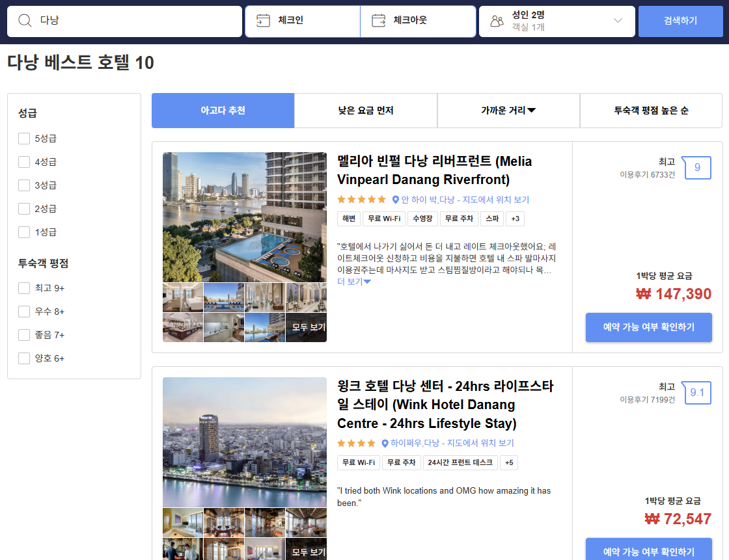The width and height of the screenshot is (729, 560).
Task: Click Melia Vinpearl score badge 9
Action: coord(696,168)
